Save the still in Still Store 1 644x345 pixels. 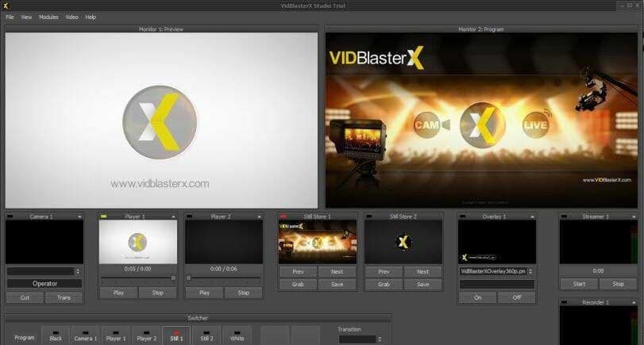click(x=337, y=284)
